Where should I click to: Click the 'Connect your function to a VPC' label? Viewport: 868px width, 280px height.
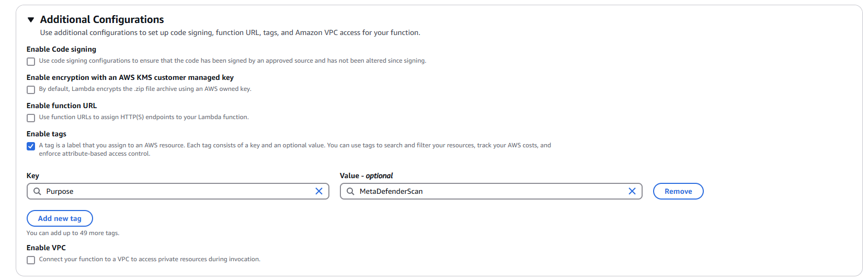click(x=150, y=259)
